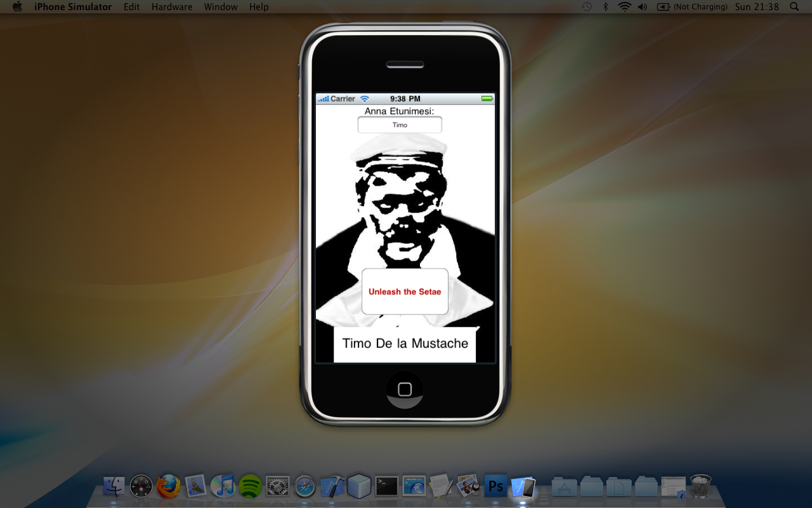The image size is (812, 508).
Task: Click the volume speaker icon
Action: [x=643, y=7]
